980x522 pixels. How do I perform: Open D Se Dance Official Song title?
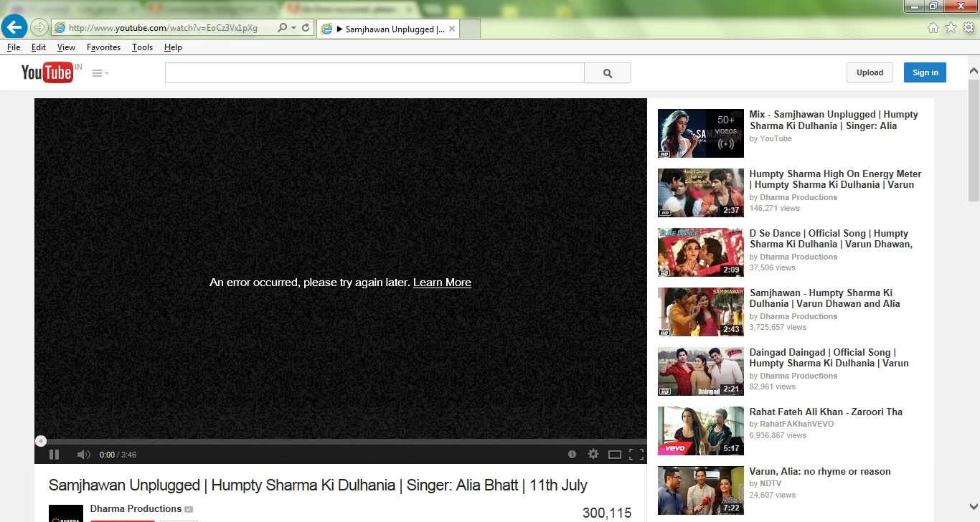[831, 239]
